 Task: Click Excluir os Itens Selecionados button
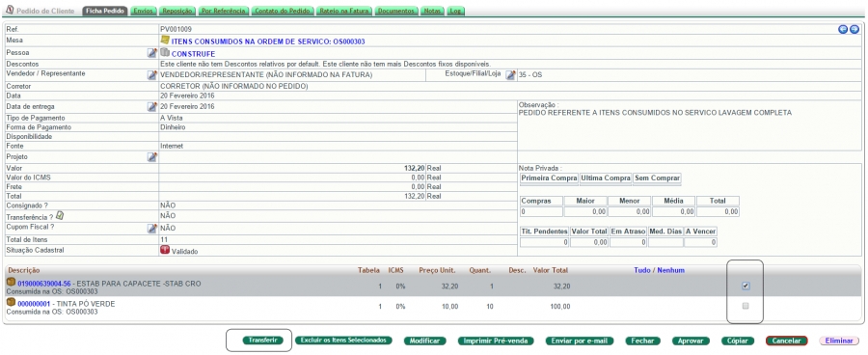[x=343, y=341]
